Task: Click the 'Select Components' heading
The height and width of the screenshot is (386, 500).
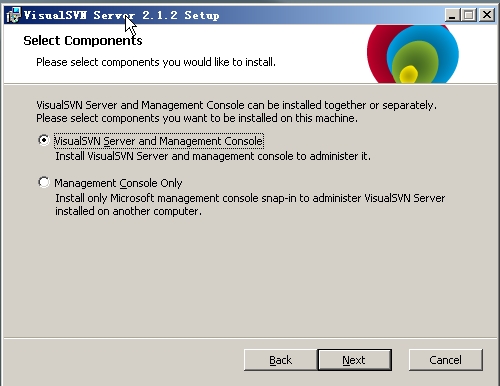Action: point(83,41)
